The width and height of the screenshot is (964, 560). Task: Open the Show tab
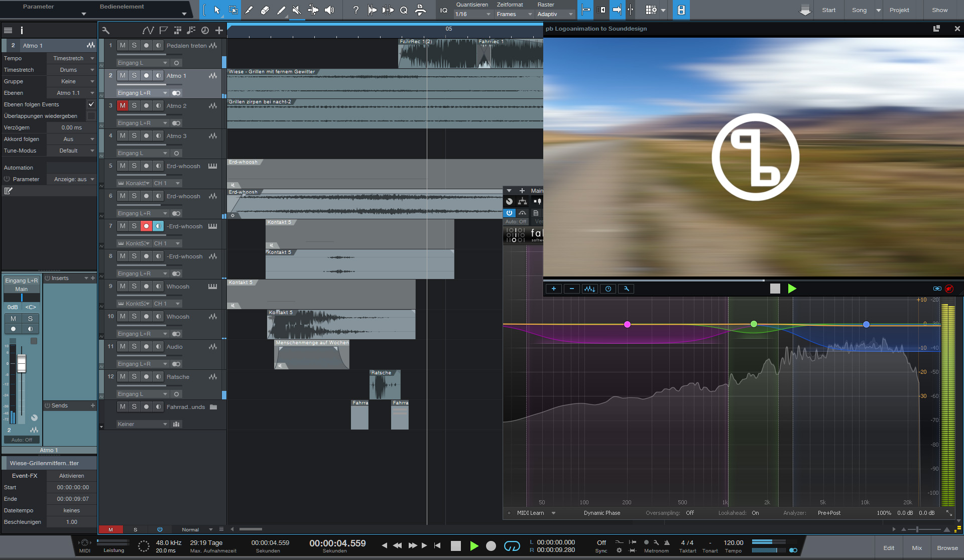click(x=940, y=10)
